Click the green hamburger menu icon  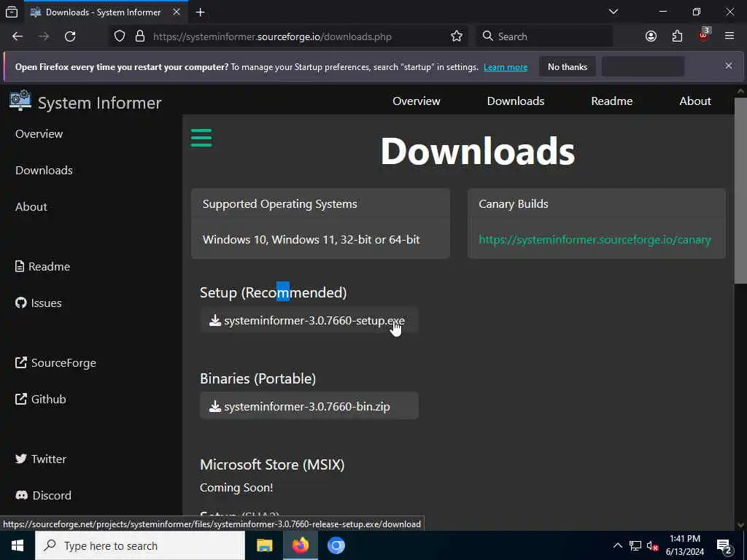point(201,138)
